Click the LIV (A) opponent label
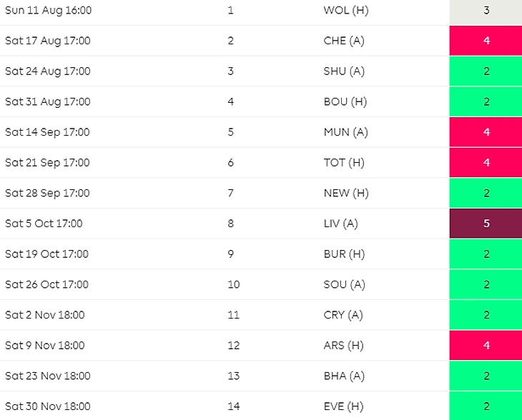The height and width of the screenshot is (420, 522). click(x=340, y=224)
